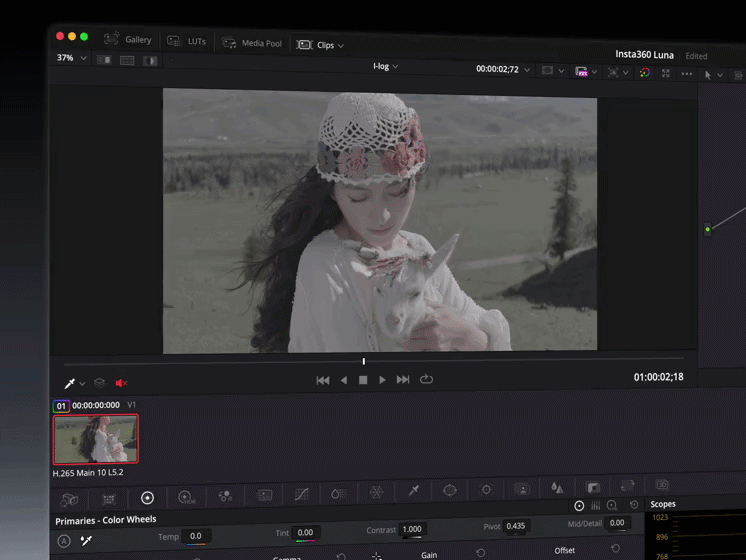Switch to color bars mode icon

tap(595, 505)
